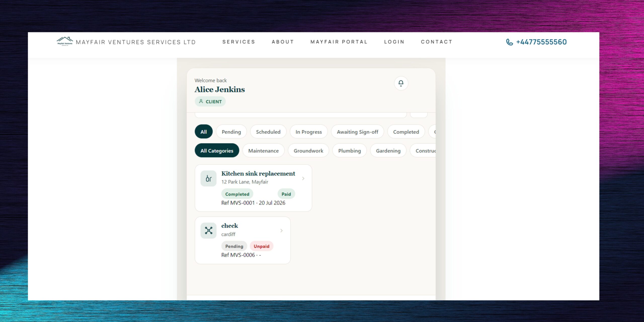Click the CLIENT role badge
This screenshot has width=644, height=322.
coord(210,101)
